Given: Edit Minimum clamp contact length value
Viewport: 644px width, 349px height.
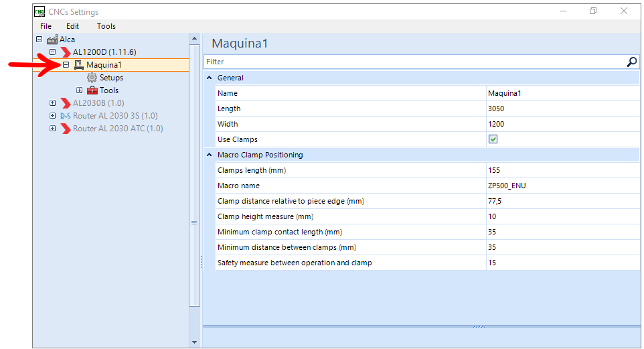Looking at the screenshot, I should 562,232.
